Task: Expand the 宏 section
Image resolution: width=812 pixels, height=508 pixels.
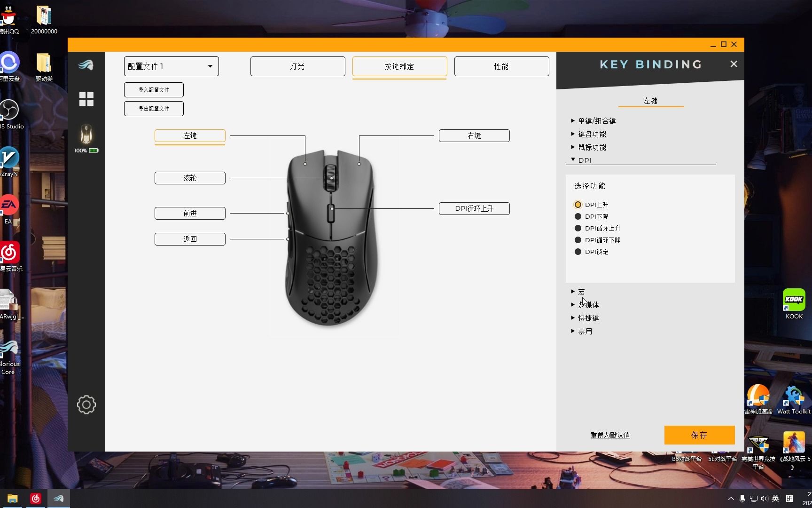Action: (x=581, y=292)
